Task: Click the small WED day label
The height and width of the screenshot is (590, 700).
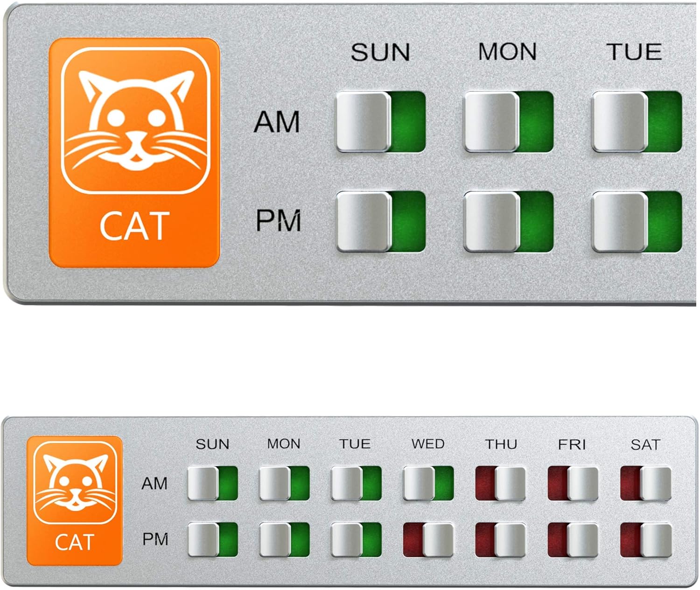Action: click(428, 443)
